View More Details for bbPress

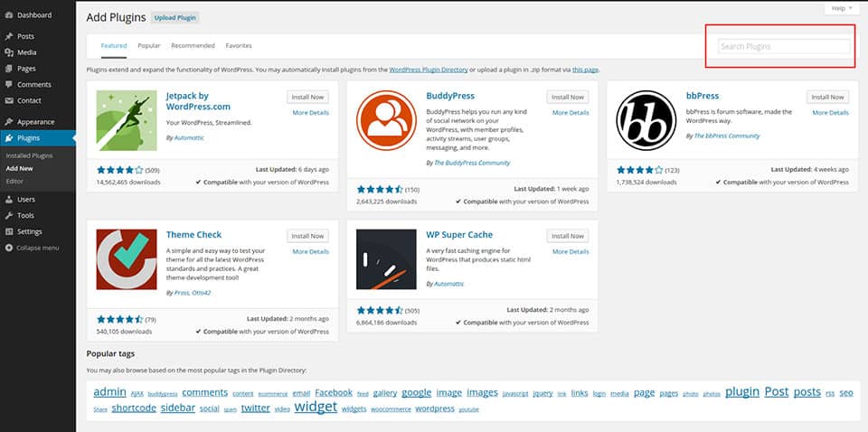click(x=830, y=113)
